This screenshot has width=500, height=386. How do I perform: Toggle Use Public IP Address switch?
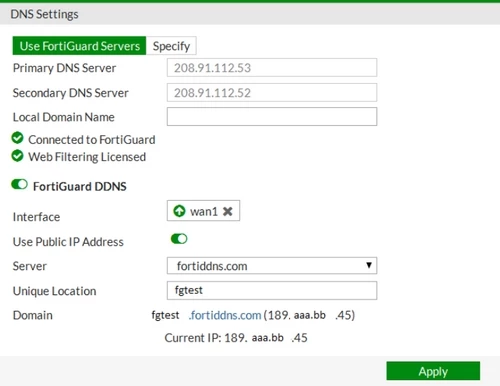tap(179, 239)
